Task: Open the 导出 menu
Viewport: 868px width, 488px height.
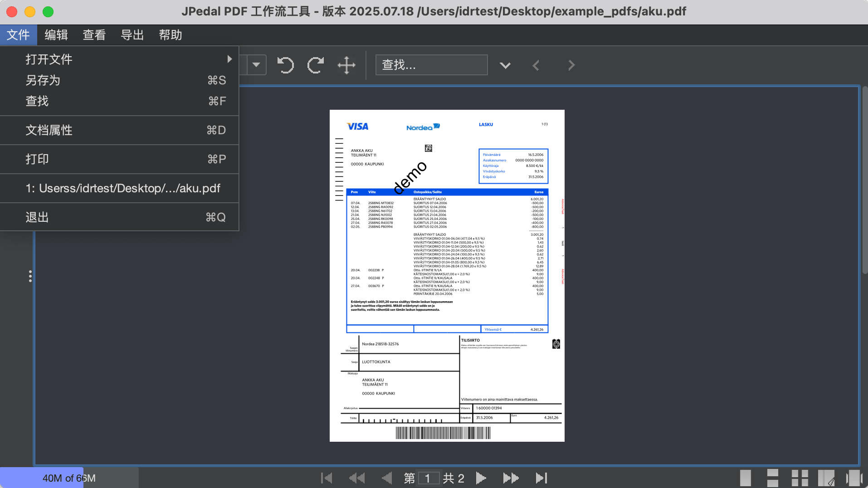Action: pos(132,35)
